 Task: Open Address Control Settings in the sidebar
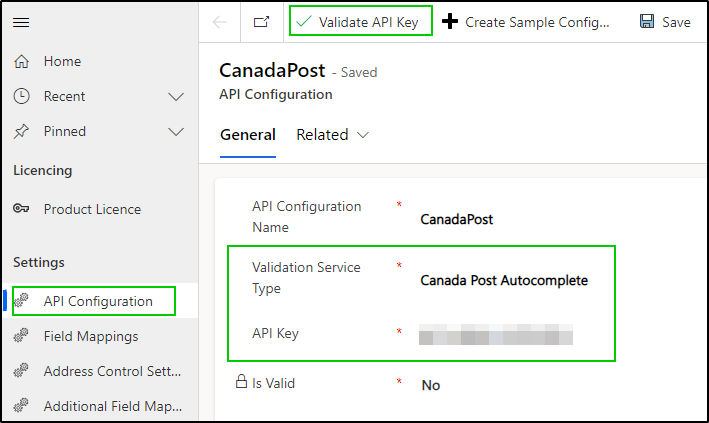(x=97, y=371)
